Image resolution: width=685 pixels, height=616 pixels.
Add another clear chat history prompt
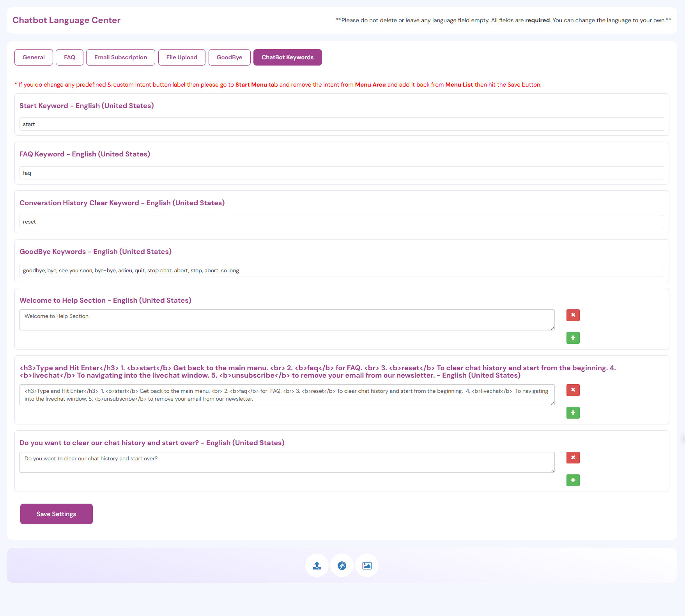point(573,480)
